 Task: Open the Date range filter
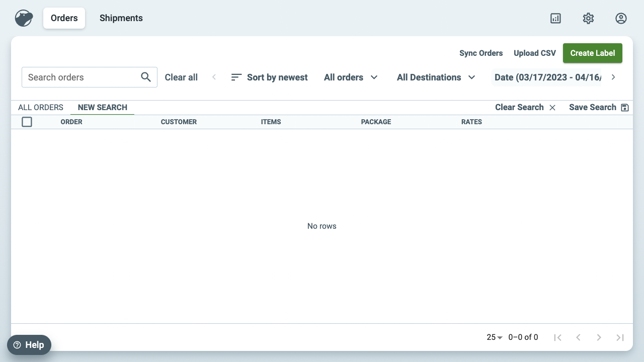pos(547,77)
